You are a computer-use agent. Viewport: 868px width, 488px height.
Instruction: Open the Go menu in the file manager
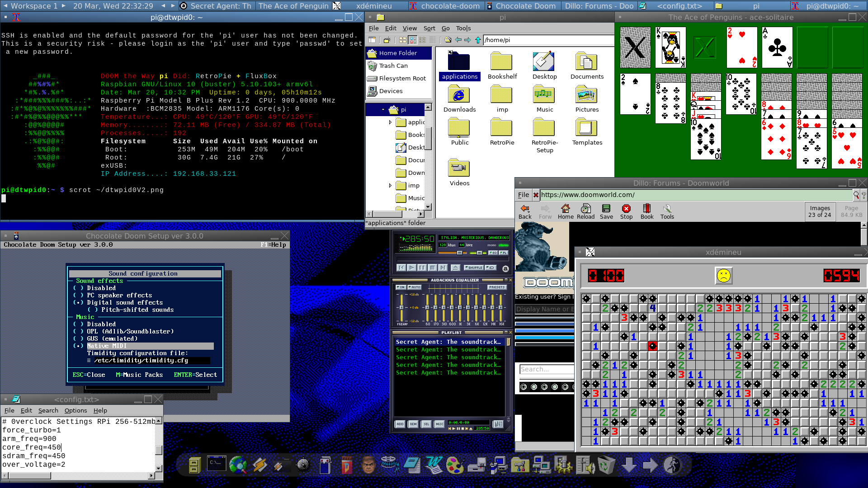point(446,28)
